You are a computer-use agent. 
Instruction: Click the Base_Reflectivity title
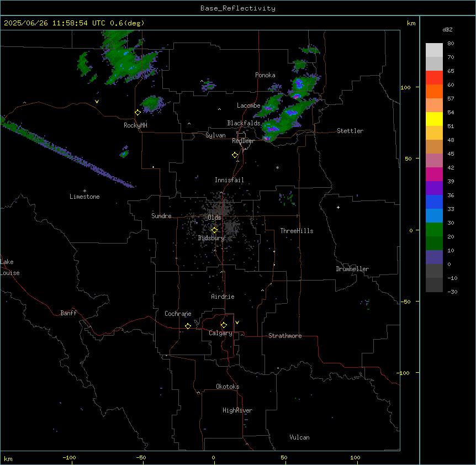tap(238, 8)
